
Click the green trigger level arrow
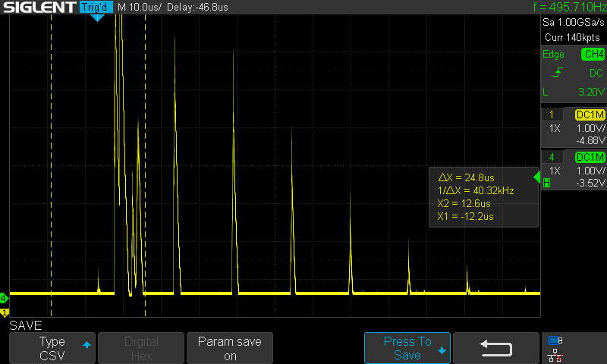(x=536, y=177)
